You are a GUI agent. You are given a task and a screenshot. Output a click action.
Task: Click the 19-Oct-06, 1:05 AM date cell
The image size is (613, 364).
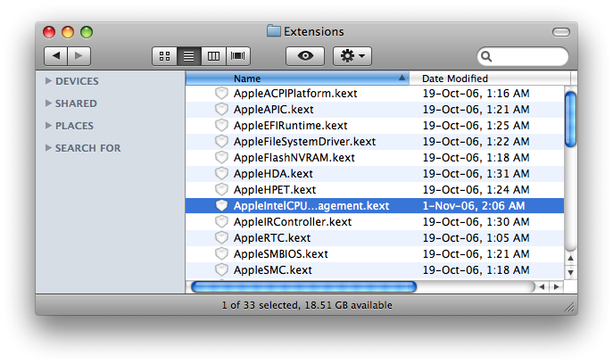pos(476,237)
